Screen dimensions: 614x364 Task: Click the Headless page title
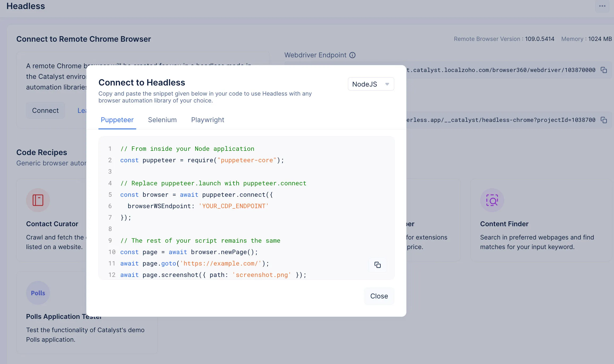click(x=26, y=6)
